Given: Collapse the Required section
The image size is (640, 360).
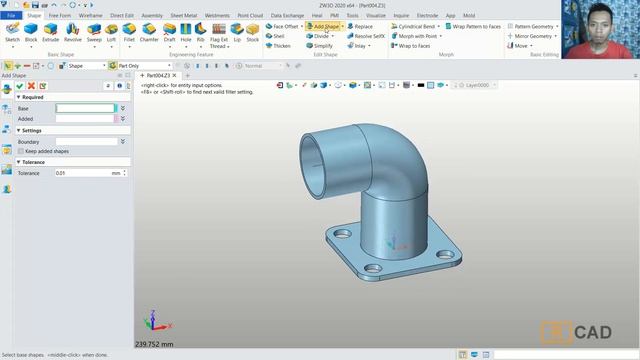Looking at the screenshot, I should coord(18,97).
